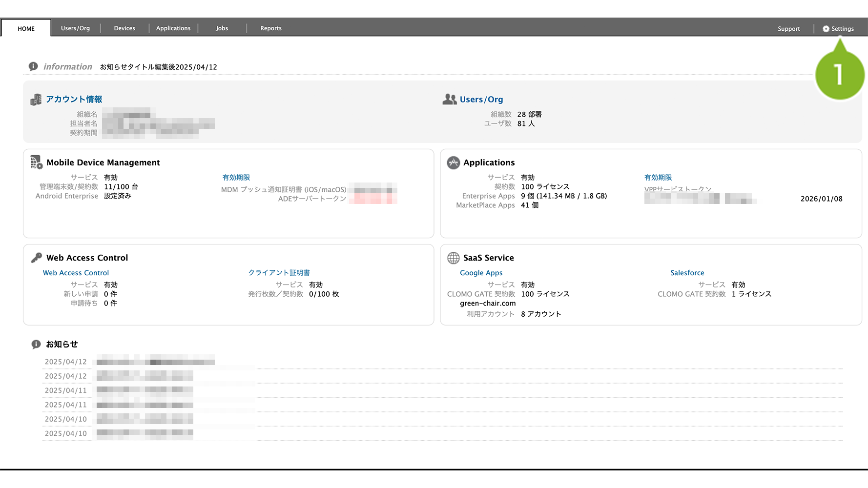Screen dimensions: 868x488
Task: Open the Google Apps link
Action: click(481, 273)
